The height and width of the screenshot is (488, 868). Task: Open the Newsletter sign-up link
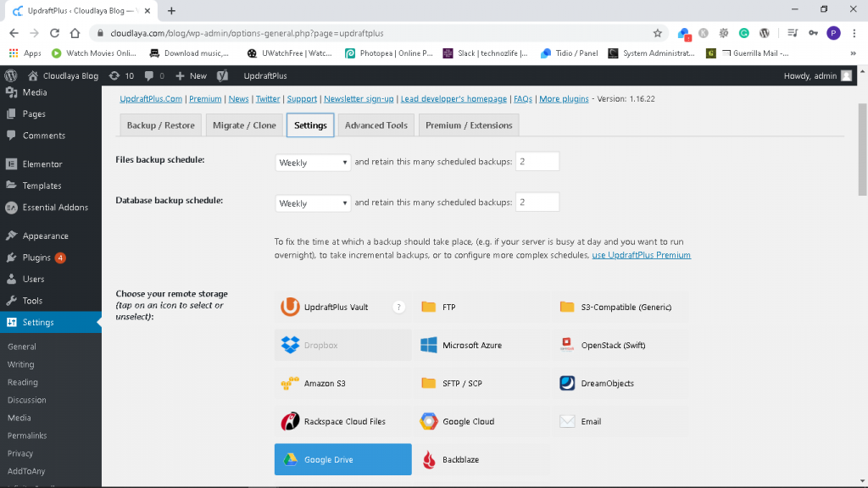point(359,98)
